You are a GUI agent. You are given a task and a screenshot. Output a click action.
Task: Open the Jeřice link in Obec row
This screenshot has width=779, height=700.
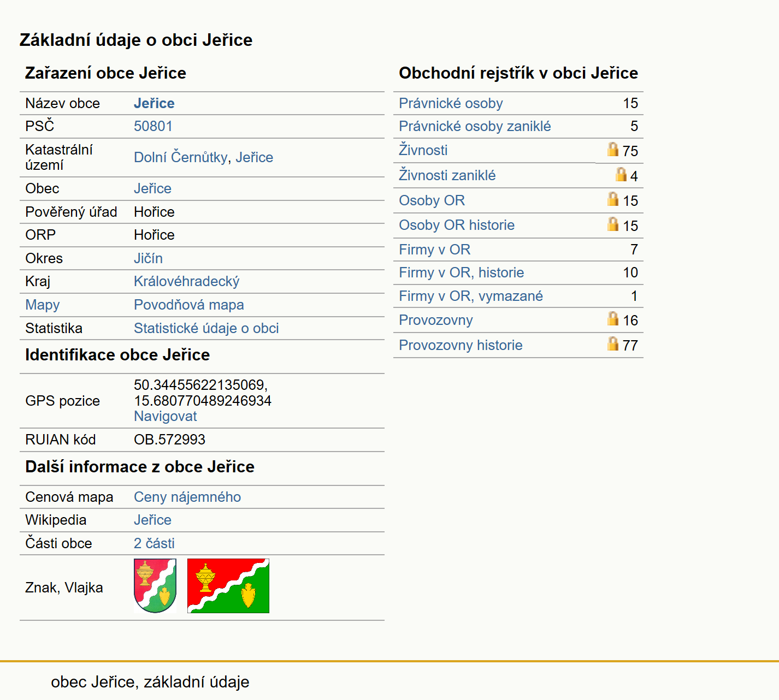coord(152,188)
